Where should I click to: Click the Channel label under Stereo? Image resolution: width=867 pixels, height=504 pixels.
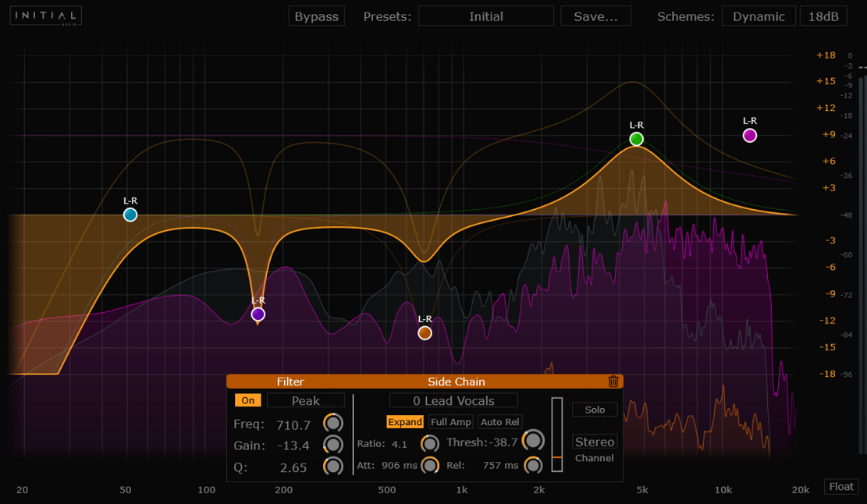(x=595, y=457)
